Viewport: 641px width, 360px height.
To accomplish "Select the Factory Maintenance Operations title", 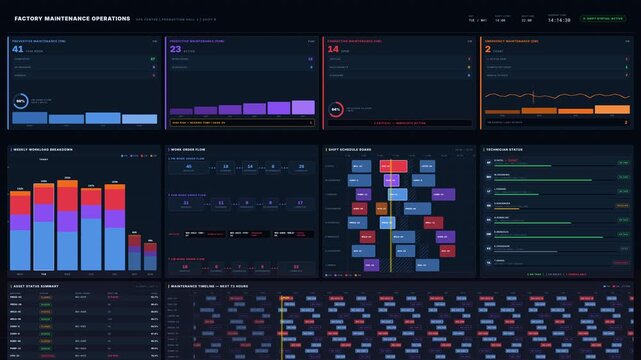I will click(x=72, y=19).
